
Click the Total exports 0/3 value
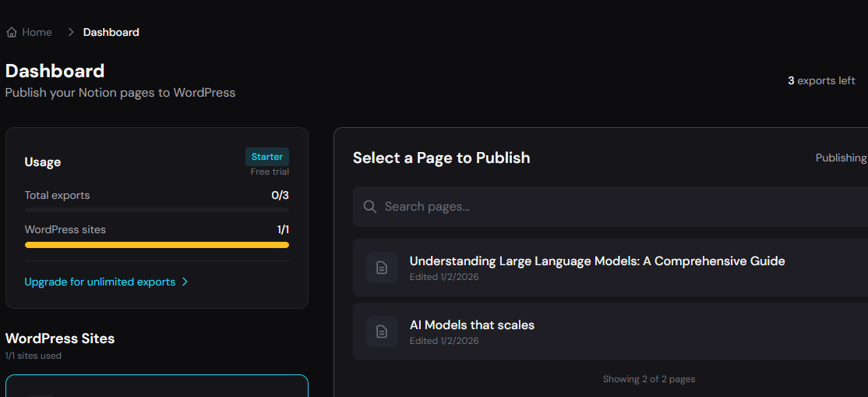(280, 195)
